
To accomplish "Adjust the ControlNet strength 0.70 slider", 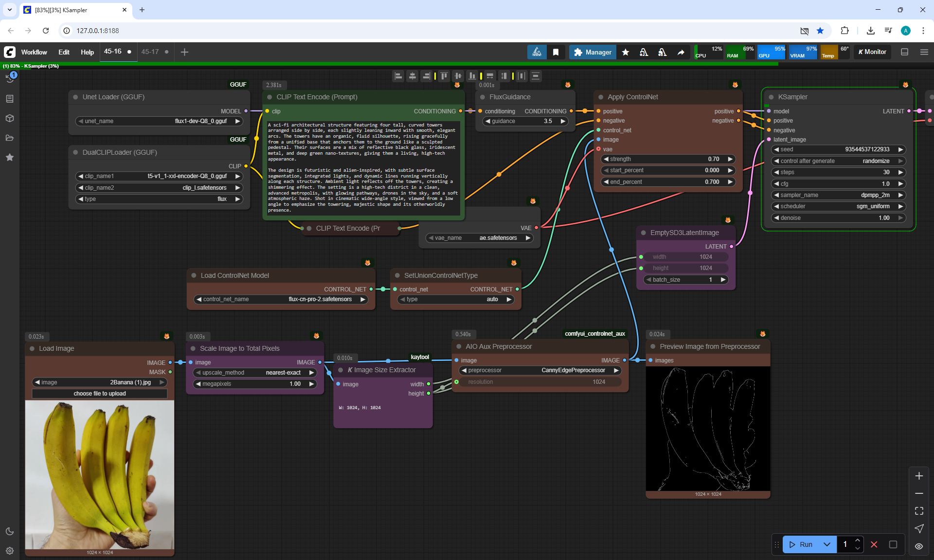I will click(x=668, y=159).
